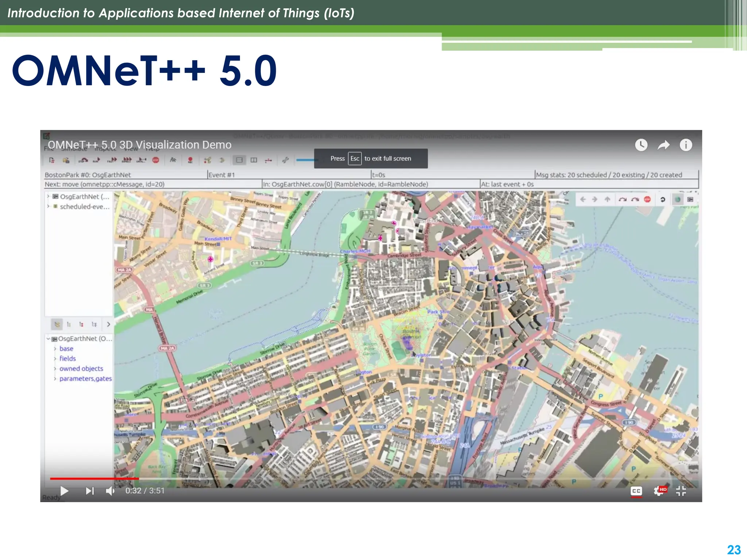Click the Watch Later clock icon
This screenshot has height=560, width=747.
pos(641,145)
